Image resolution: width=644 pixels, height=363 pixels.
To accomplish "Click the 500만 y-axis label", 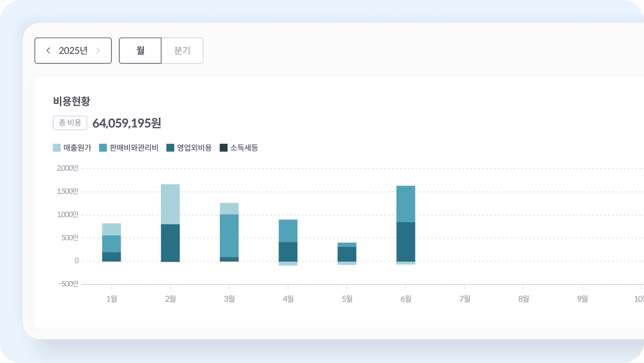I will [x=70, y=238].
